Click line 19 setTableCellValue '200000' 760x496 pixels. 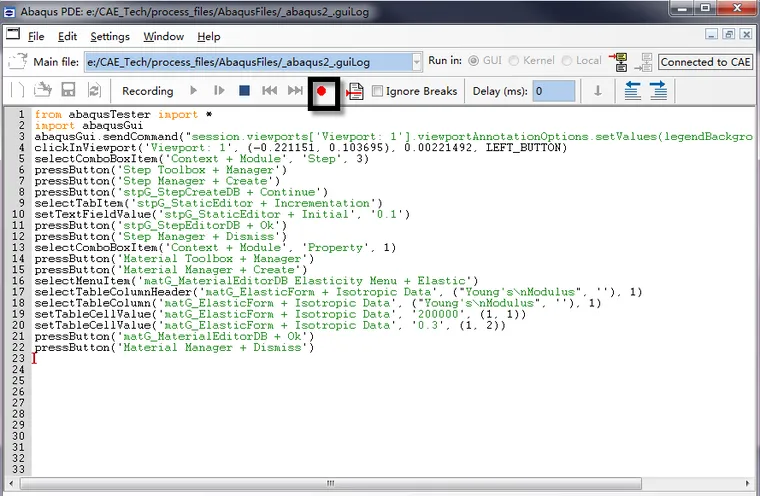pos(280,315)
